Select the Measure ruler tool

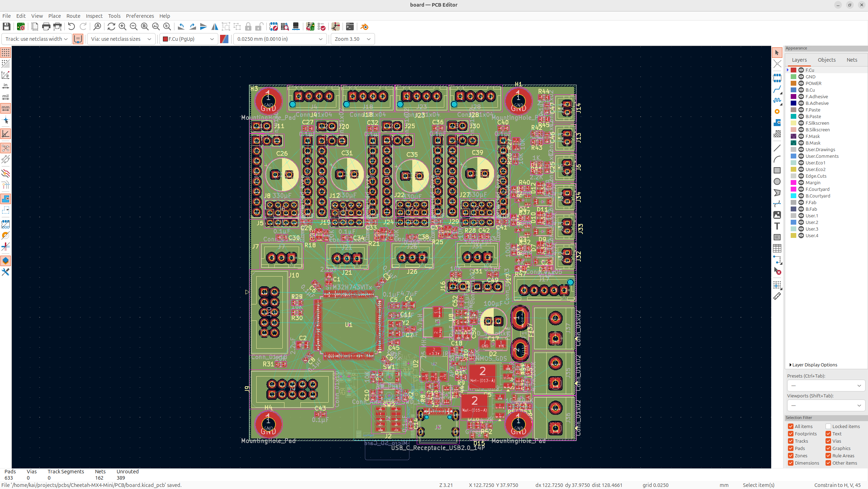[777, 296]
